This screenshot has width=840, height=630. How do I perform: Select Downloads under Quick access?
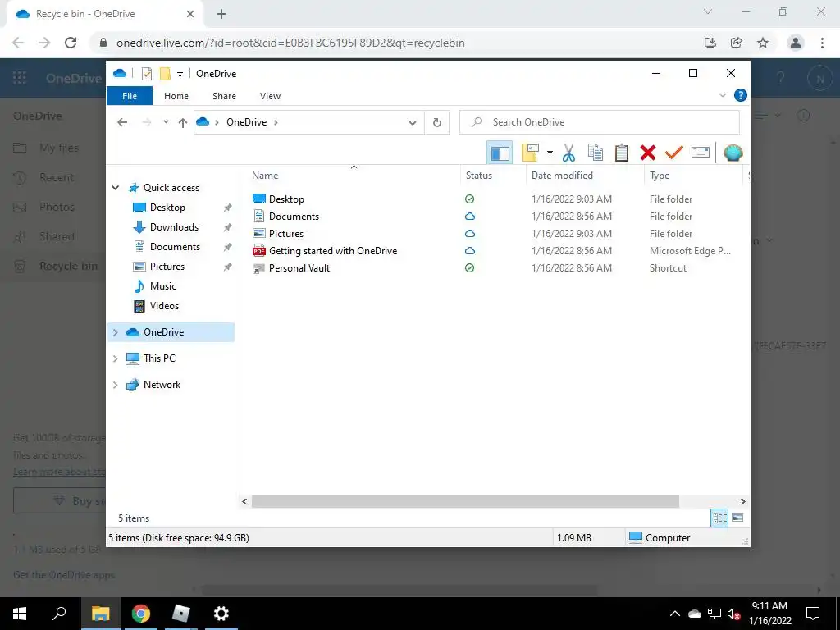click(174, 227)
